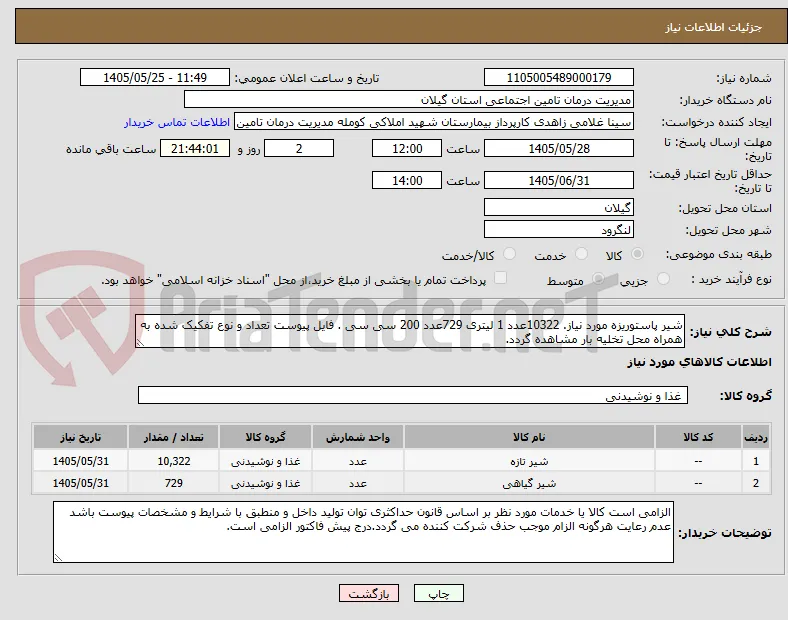Click the buyer organization name field
The width and height of the screenshot is (788, 620).
(x=409, y=99)
